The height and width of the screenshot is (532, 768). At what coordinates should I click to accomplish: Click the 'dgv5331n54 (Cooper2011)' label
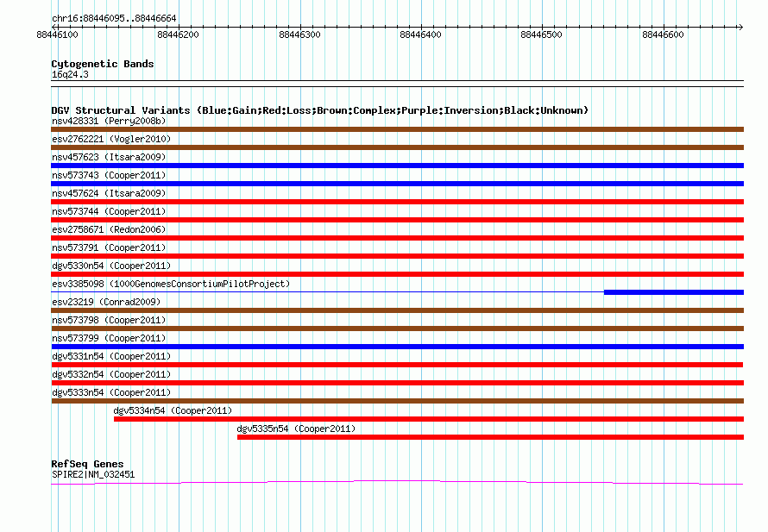tap(111, 356)
